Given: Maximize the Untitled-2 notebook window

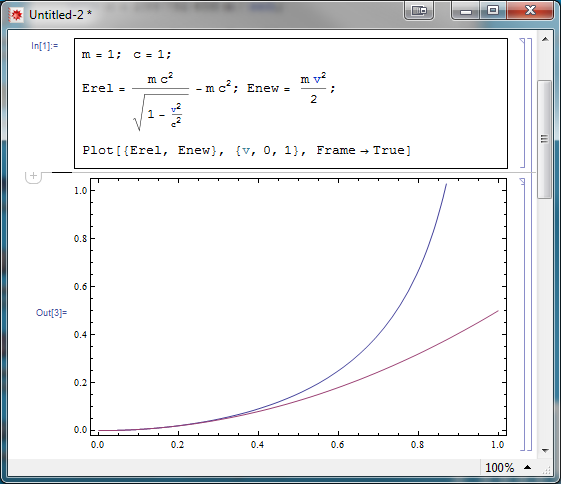Looking at the screenshot, I should [x=493, y=11].
